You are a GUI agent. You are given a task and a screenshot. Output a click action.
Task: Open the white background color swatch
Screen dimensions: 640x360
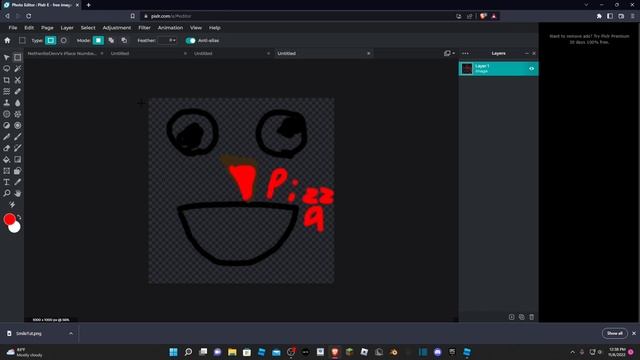click(15, 227)
